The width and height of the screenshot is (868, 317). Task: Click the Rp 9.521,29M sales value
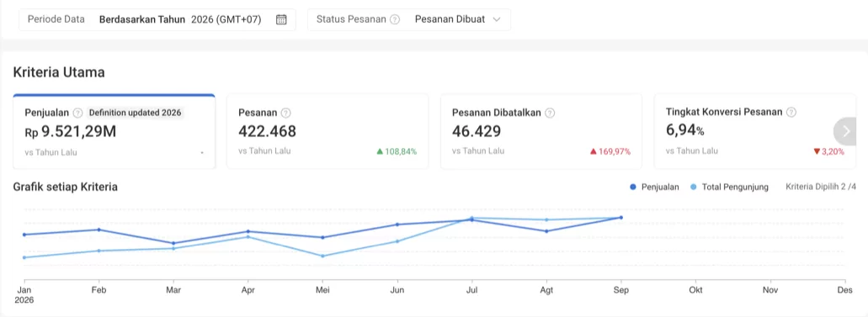(x=71, y=132)
